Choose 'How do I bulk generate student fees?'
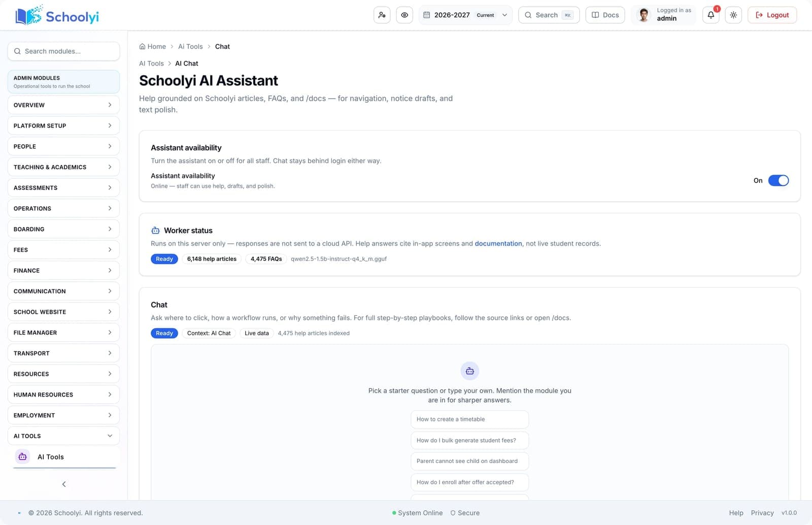Image resolution: width=812 pixels, height=525 pixels. tap(469, 440)
